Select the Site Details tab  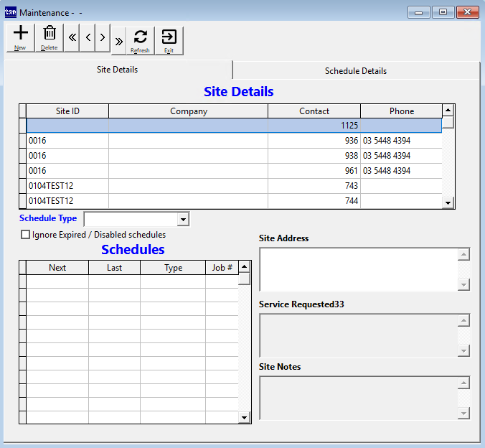point(118,70)
